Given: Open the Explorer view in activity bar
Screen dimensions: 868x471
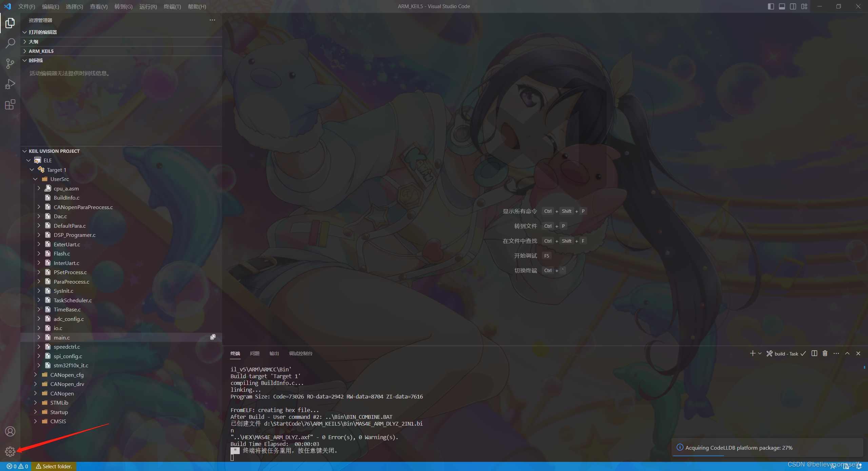Looking at the screenshot, I should [10, 23].
